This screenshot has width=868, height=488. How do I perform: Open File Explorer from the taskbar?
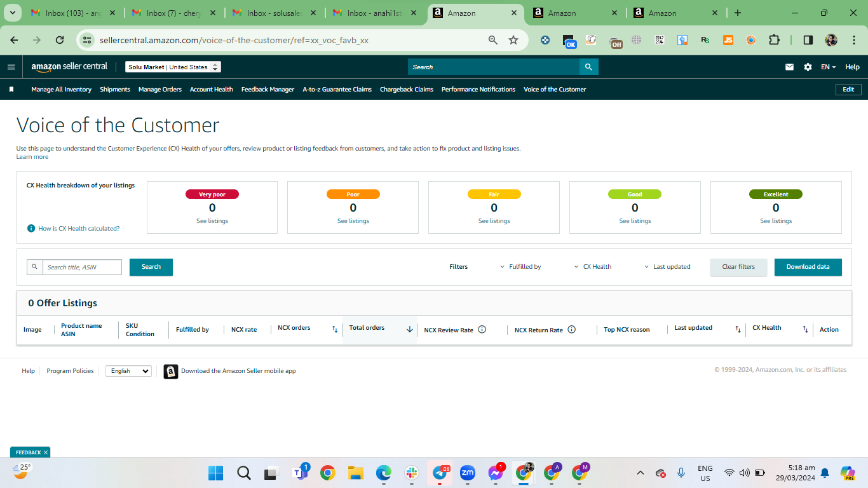point(355,473)
